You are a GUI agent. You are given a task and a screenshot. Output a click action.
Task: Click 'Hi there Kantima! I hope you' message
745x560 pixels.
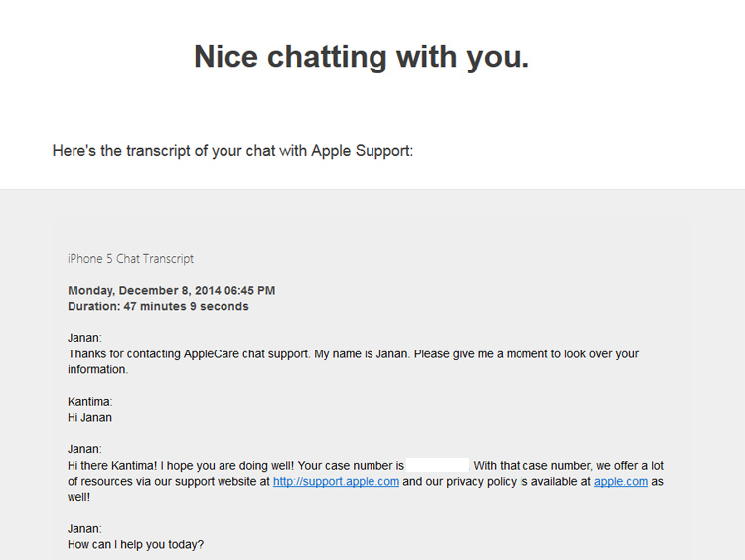coord(366,482)
